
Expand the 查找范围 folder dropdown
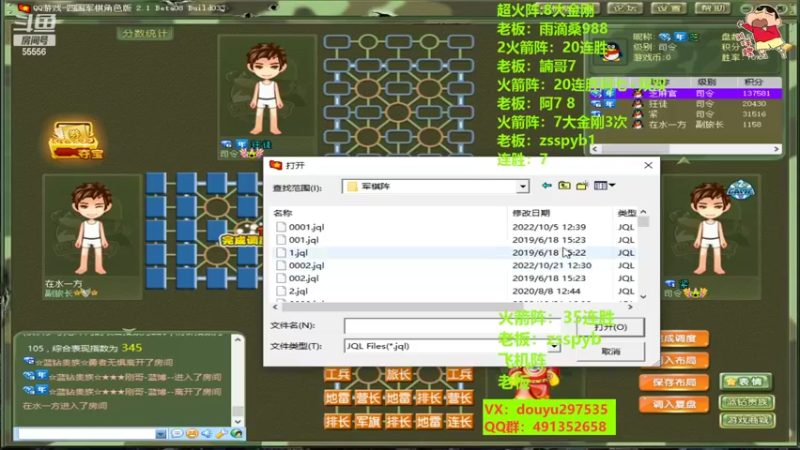point(522,187)
